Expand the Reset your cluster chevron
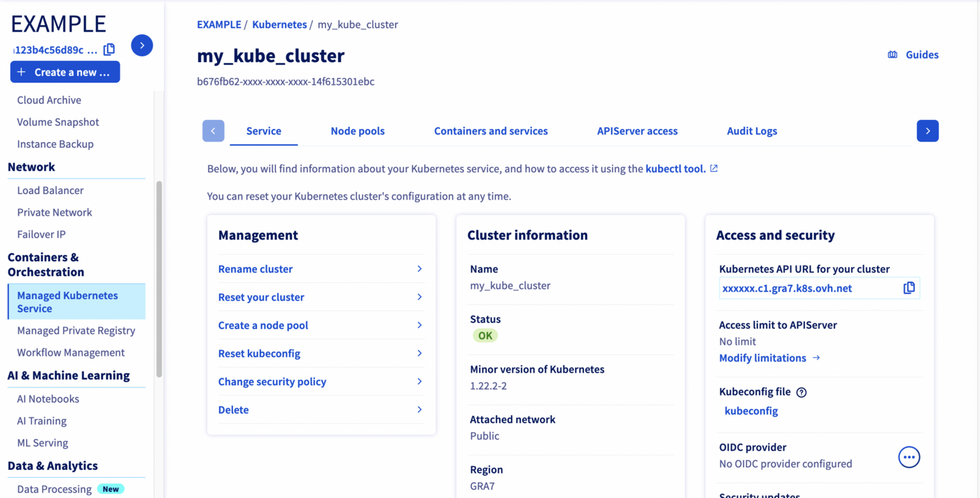Image resolution: width=980 pixels, height=498 pixels. 419,297
